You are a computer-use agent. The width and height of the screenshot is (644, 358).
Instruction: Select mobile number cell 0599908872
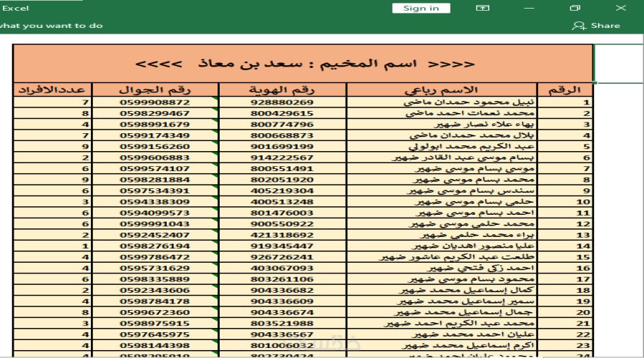[155, 102]
